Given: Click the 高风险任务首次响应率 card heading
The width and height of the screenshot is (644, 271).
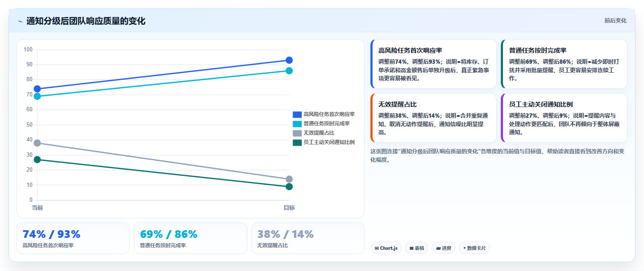Looking at the screenshot, I should coord(410,51).
